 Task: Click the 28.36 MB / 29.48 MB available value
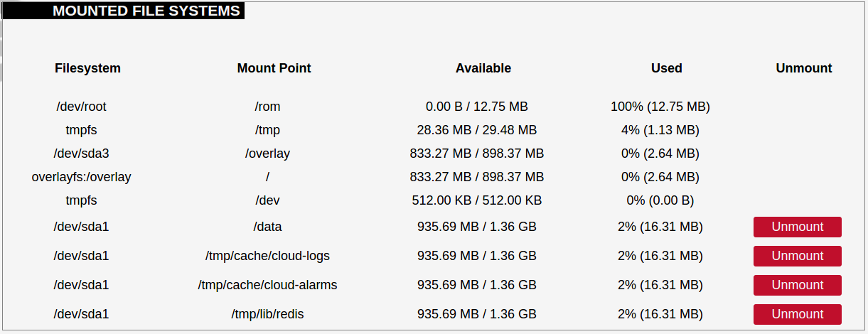pyautogui.click(x=477, y=130)
